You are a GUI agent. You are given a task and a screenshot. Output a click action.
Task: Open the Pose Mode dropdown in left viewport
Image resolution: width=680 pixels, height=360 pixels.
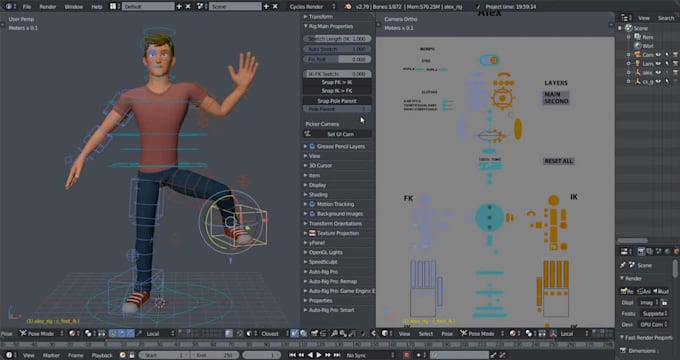(x=42, y=334)
